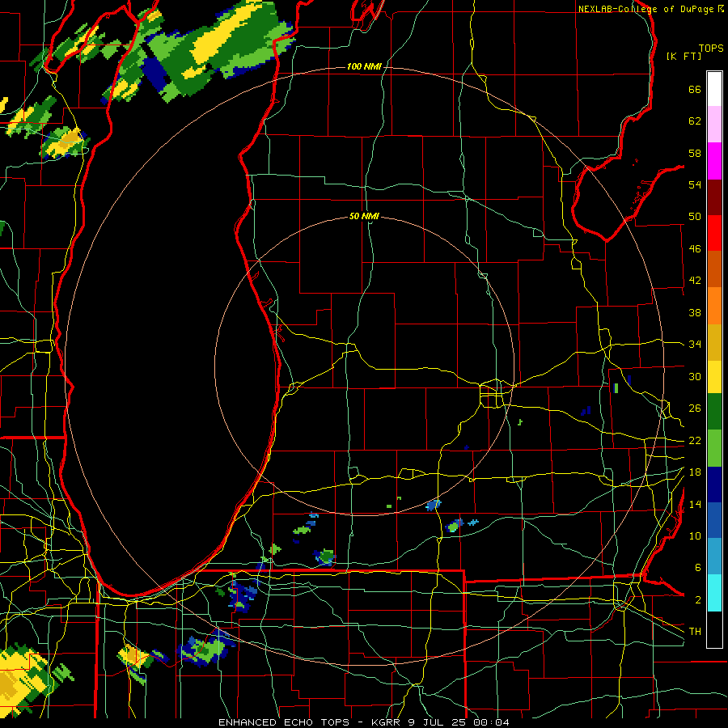Click the legend value 62

tap(695, 121)
